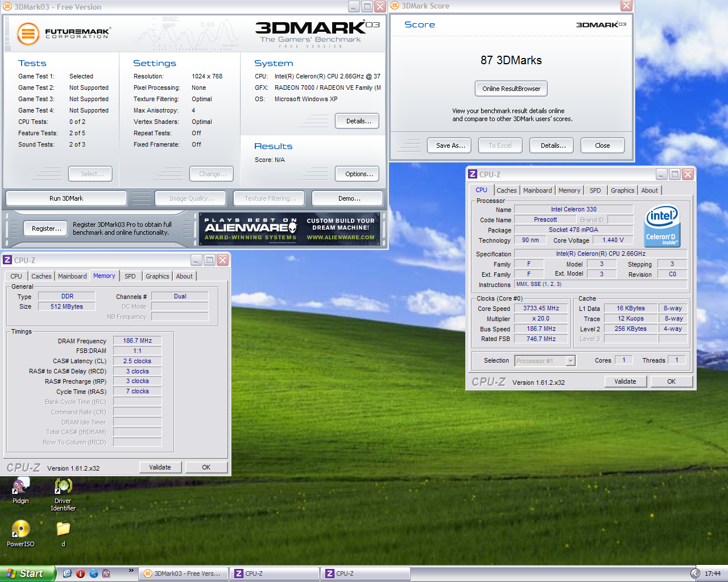
Task: Open Driver Identifier desktop icon
Action: [x=63, y=494]
